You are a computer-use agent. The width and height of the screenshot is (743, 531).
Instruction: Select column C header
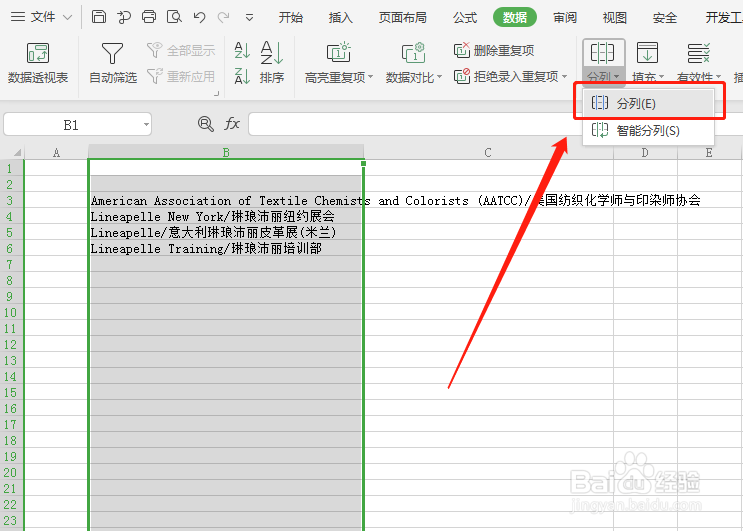[488, 153]
